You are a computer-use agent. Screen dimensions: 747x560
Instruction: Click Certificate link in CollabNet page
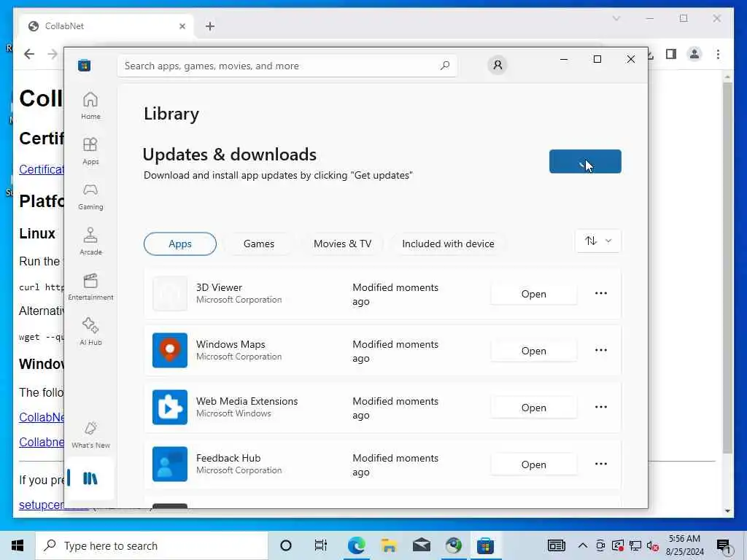point(42,169)
